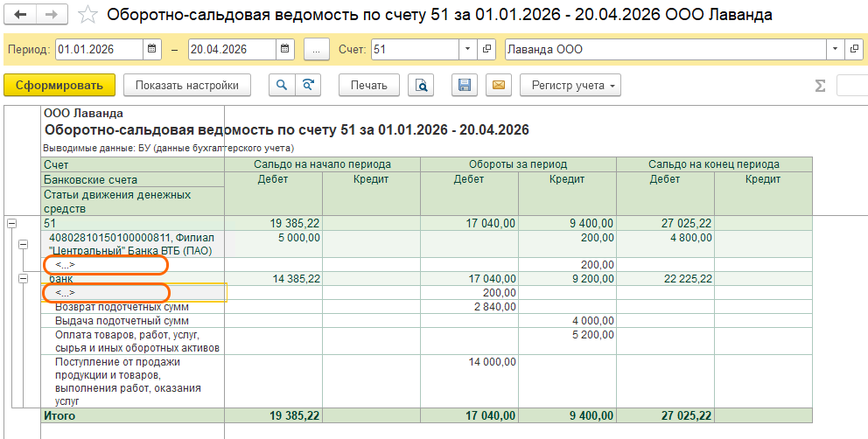Open calendar for period end date
The width and height of the screenshot is (868, 439).
point(286,50)
